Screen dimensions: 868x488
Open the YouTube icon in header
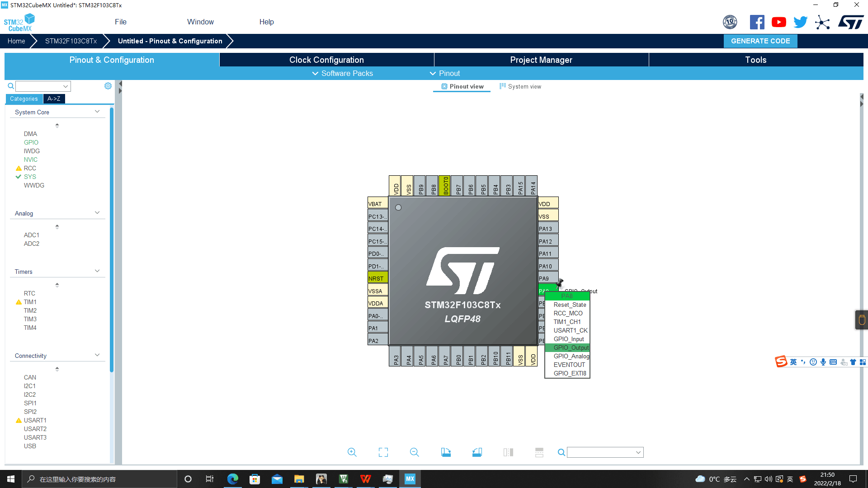point(778,22)
